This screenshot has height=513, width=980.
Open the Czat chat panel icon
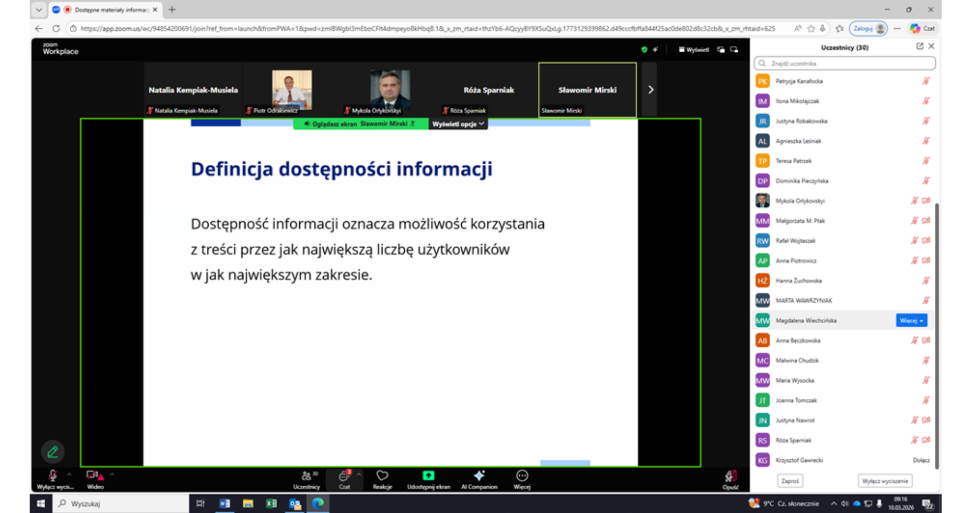click(x=344, y=476)
